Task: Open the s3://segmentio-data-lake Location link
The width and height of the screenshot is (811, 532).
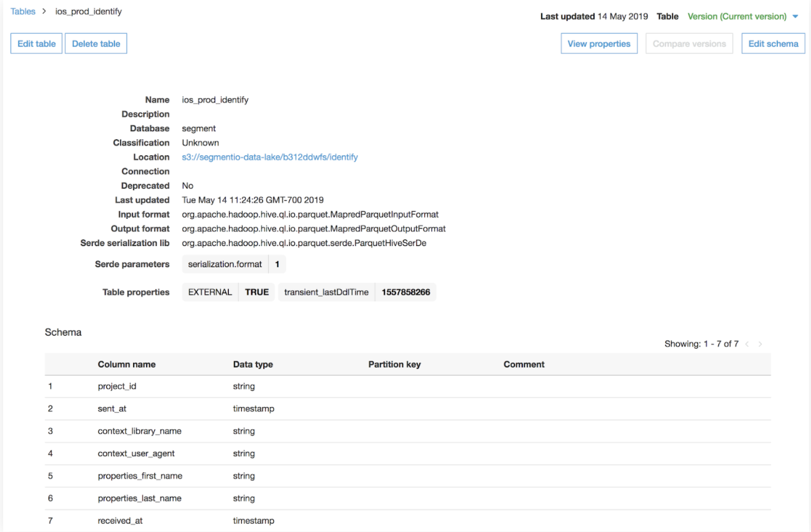Action: coord(269,157)
